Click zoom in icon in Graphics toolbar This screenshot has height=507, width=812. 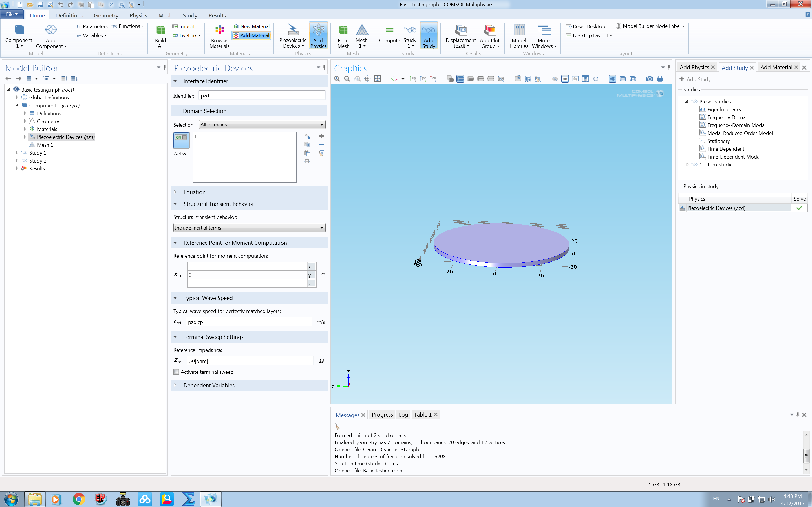pos(337,79)
